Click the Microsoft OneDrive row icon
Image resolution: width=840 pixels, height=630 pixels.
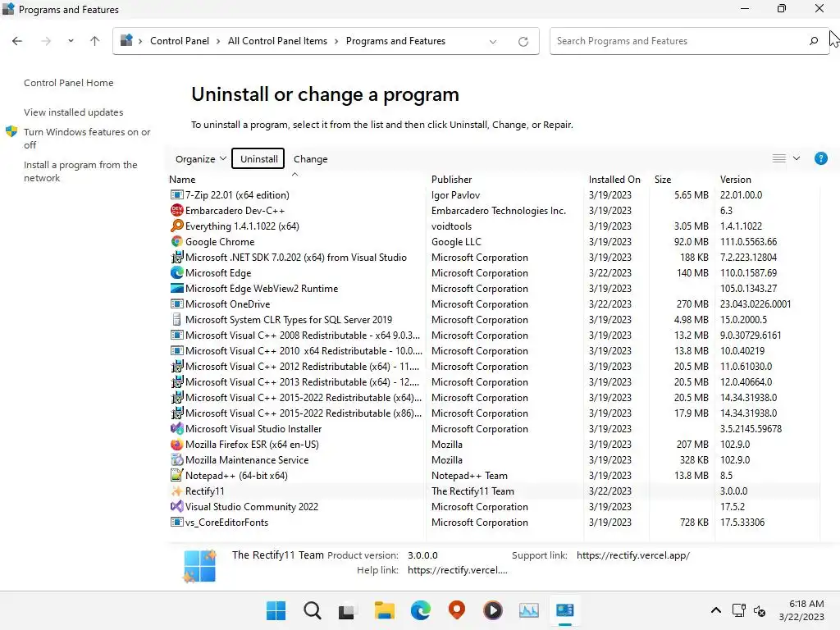point(176,304)
